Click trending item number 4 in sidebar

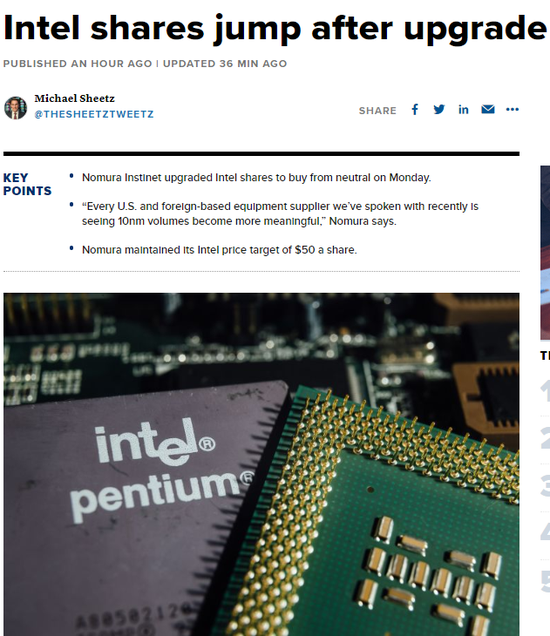point(545,532)
